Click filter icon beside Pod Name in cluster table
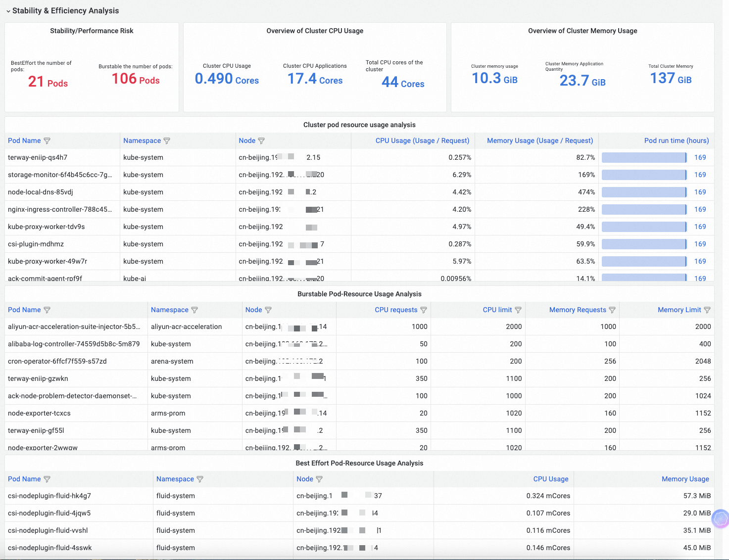The height and width of the screenshot is (560, 729). (x=47, y=141)
